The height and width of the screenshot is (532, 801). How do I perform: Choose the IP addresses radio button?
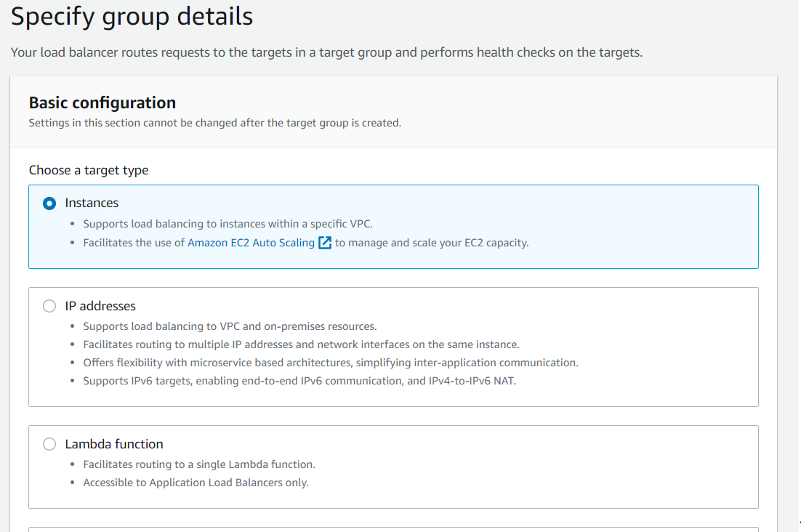(x=49, y=306)
